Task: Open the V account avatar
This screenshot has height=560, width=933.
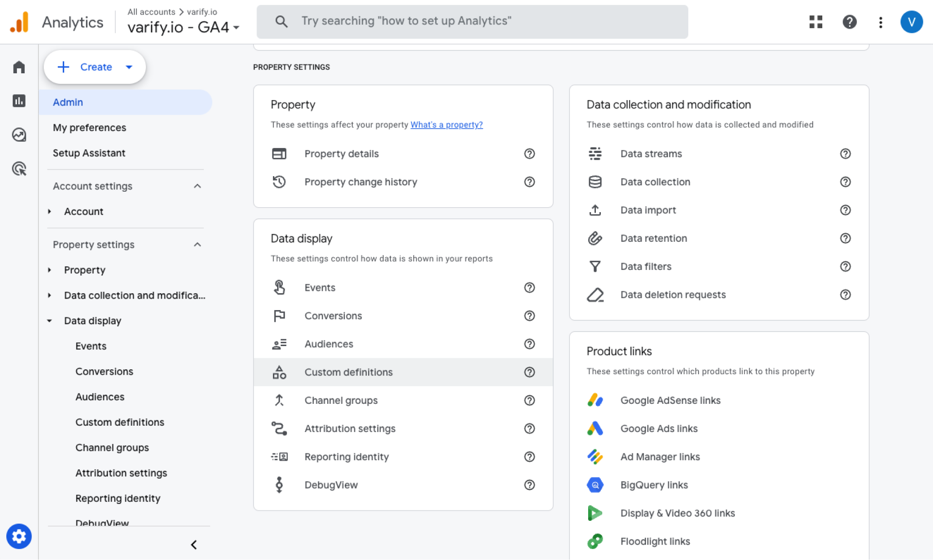Action: (x=911, y=22)
